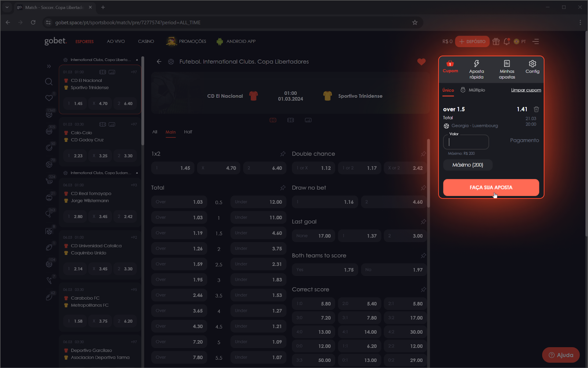Viewport: 588px width, 368px height.
Task: Open the search magnifier in the sports sidebar
Action: click(x=49, y=82)
